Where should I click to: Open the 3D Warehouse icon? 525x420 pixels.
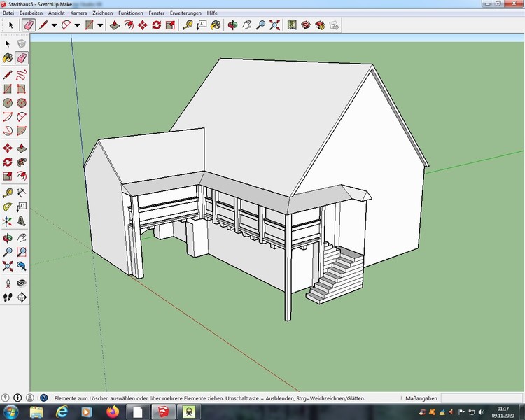coord(306,25)
